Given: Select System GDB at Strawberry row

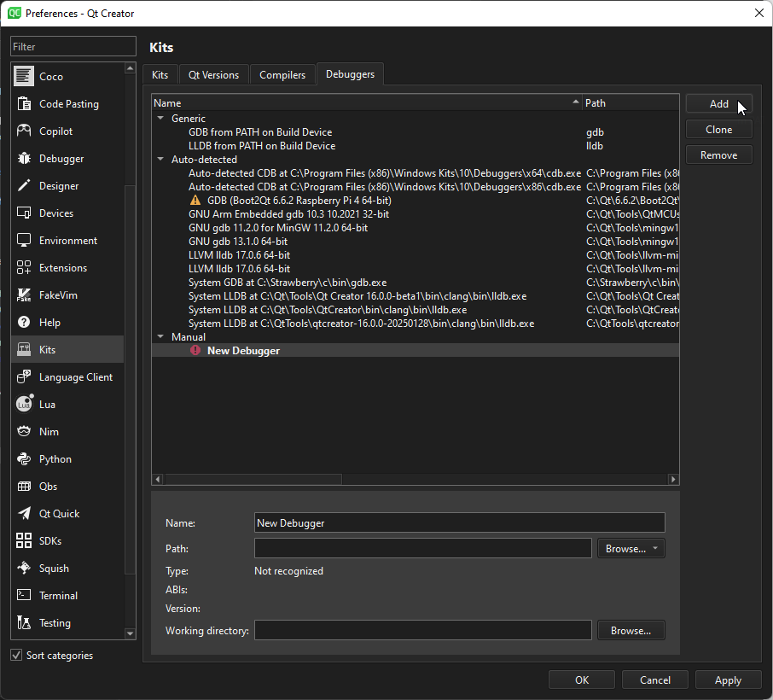Looking at the screenshot, I should point(416,283).
